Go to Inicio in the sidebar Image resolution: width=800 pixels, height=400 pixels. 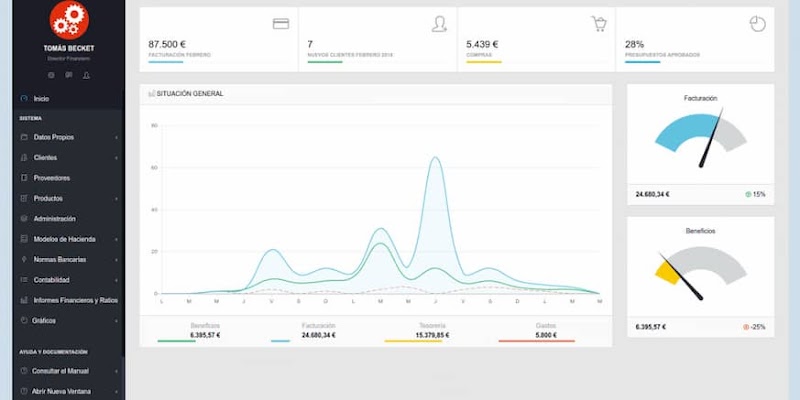click(41, 99)
